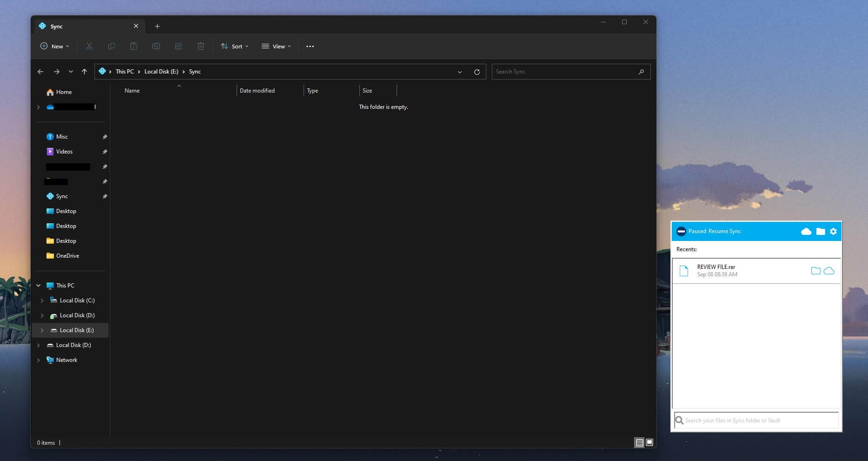Click Resume Sync link
Image resolution: width=868 pixels, height=461 pixels.
[725, 231]
